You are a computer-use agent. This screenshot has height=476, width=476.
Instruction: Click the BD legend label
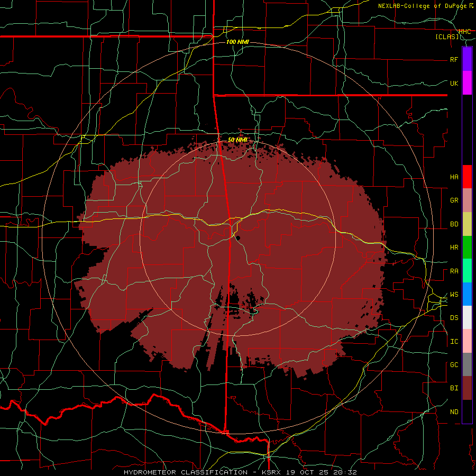(x=454, y=224)
